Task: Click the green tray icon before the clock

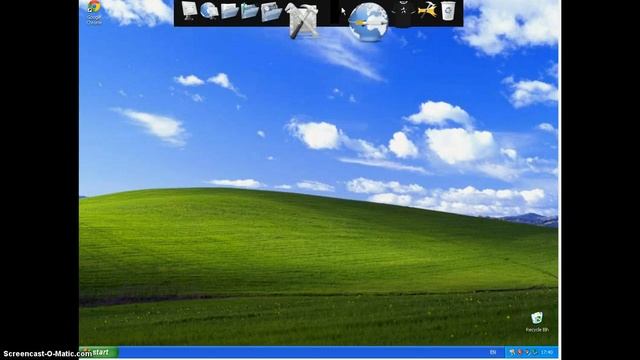Action: [x=534, y=352]
